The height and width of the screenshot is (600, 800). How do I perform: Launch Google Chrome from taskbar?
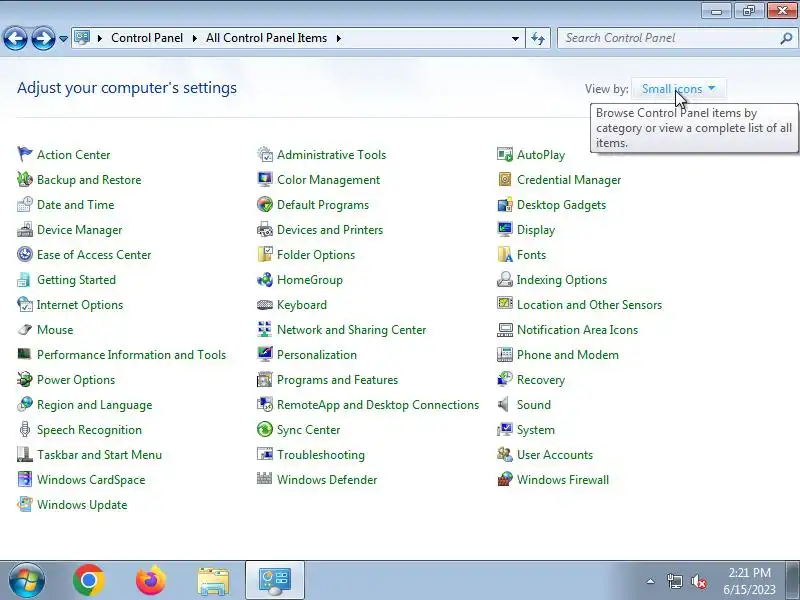tap(89, 580)
